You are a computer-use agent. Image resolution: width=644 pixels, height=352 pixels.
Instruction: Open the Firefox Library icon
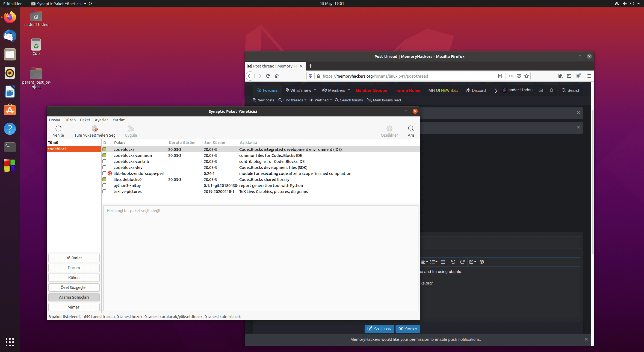click(560, 76)
